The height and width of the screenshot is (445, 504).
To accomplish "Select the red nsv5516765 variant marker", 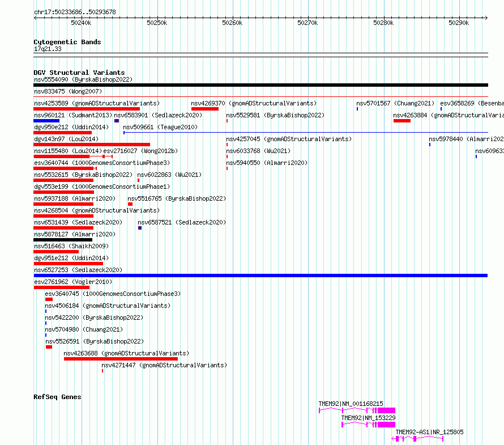I will click(x=130, y=204).
